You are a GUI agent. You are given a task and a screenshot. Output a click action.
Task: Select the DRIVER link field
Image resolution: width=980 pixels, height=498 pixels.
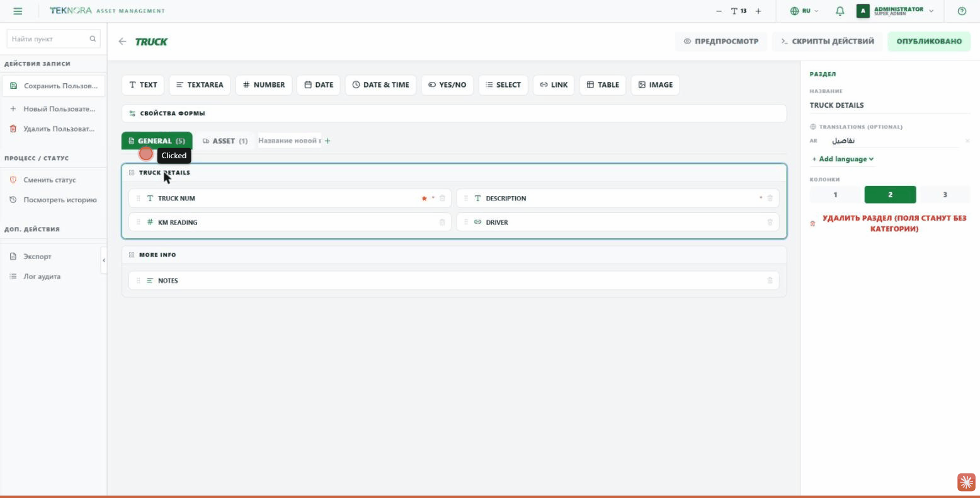[x=618, y=222]
